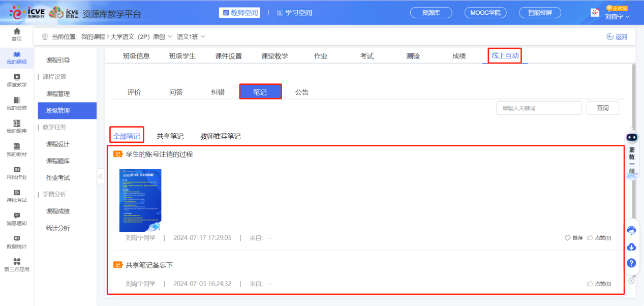Give a 点赞 to 共享笔记备忘下

(599, 284)
